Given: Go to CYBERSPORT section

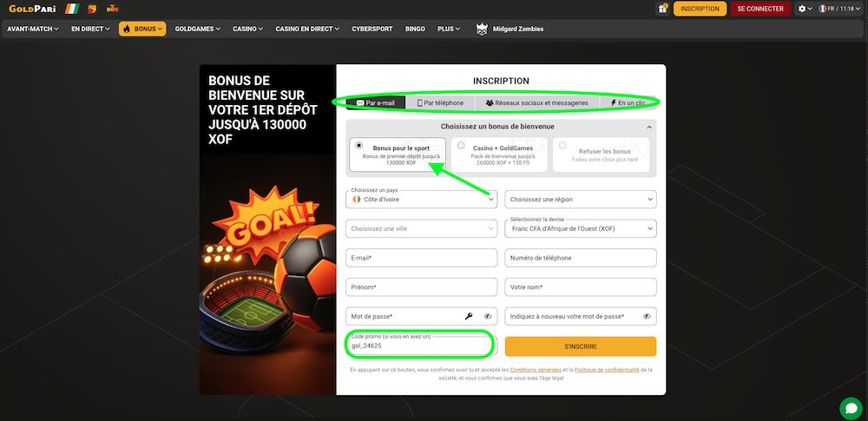Looking at the screenshot, I should pos(372,29).
